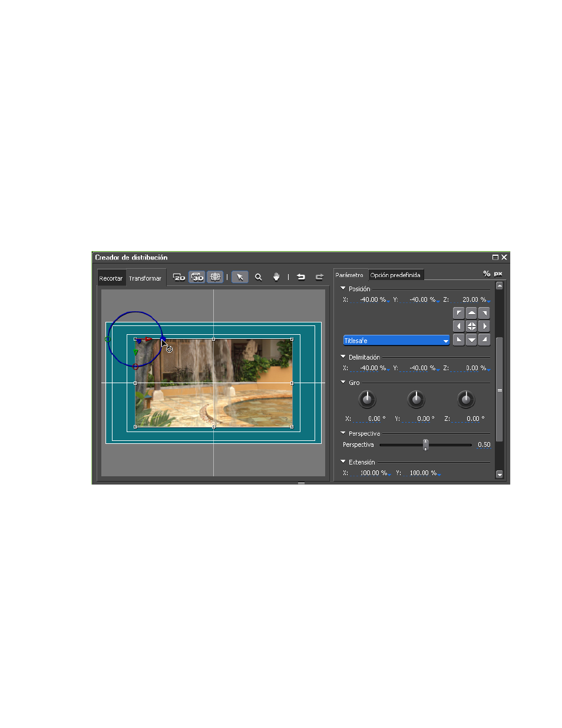
Task: Maximize the Creador de distribución window
Action: click(495, 257)
